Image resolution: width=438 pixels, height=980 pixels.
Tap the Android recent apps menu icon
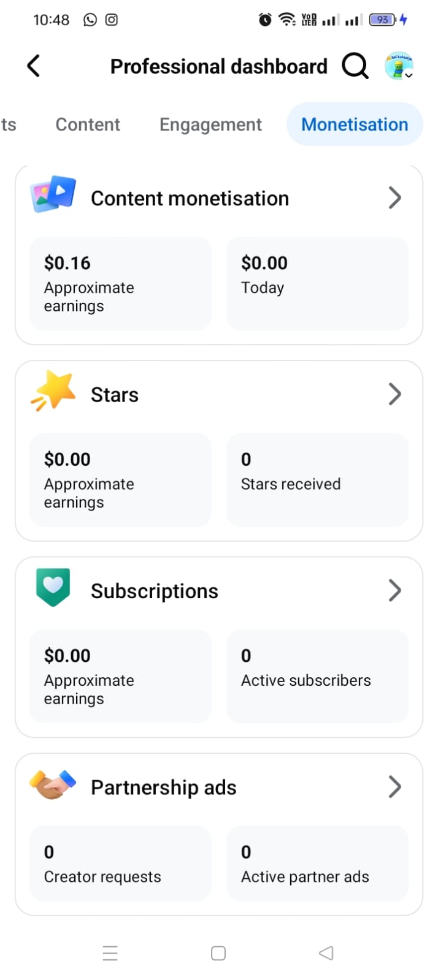pyautogui.click(x=110, y=953)
